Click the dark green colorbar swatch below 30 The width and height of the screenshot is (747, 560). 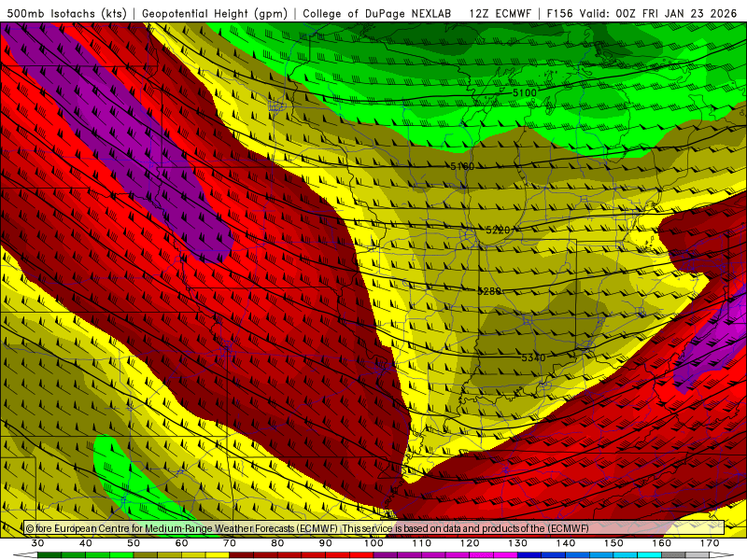coord(49,555)
